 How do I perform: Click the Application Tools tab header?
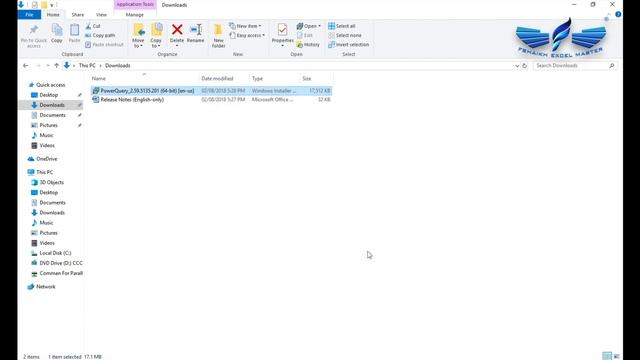pos(135,4)
